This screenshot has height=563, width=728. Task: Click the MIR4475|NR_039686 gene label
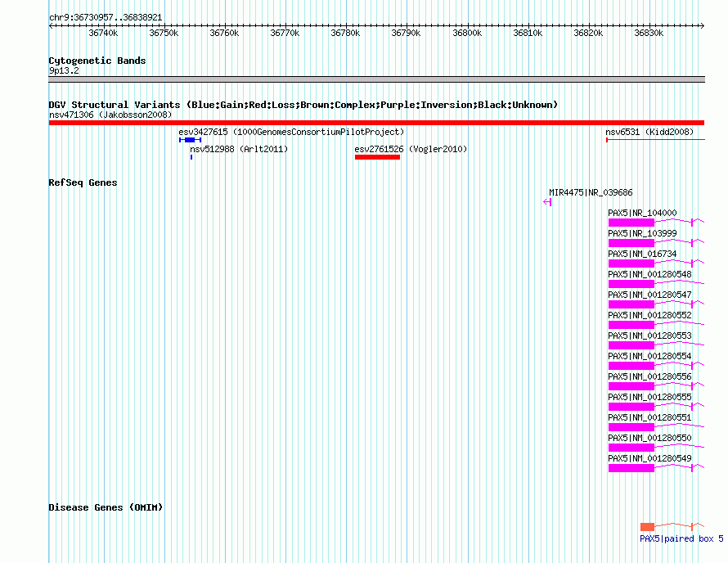click(591, 192)
